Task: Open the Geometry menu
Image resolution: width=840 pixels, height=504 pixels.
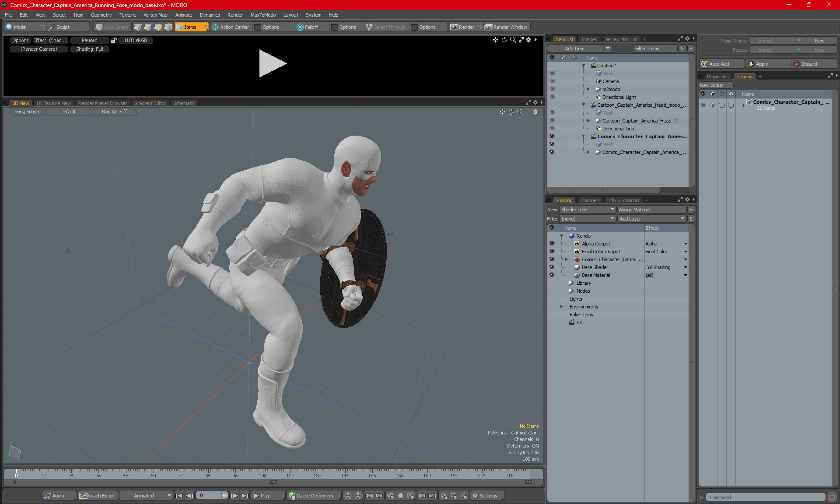Action: (101, 15)
